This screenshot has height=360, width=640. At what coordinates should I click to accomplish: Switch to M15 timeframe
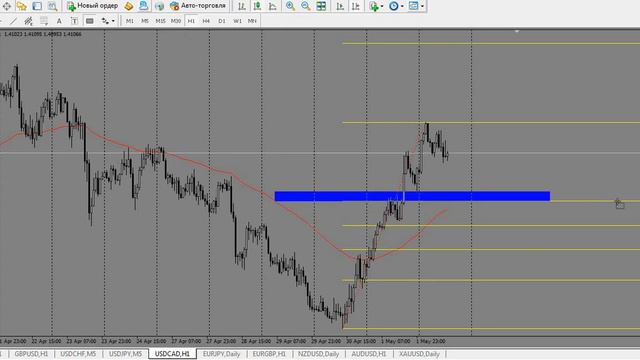(160, 21)
